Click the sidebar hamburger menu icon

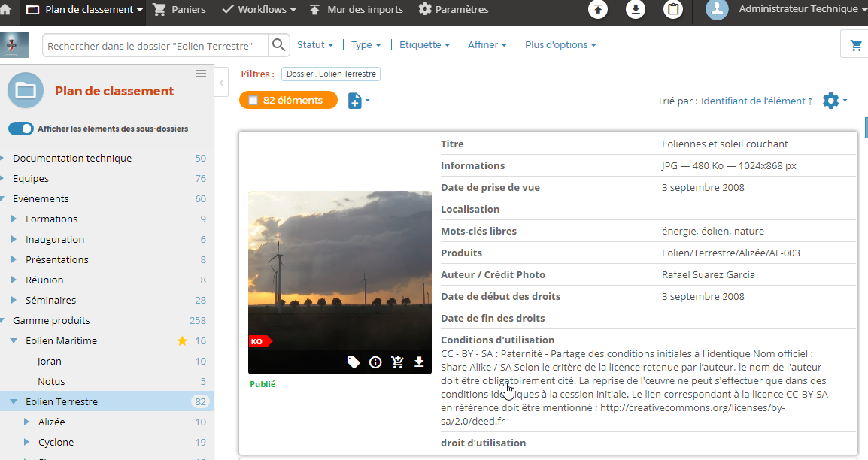tap(201, 74)
